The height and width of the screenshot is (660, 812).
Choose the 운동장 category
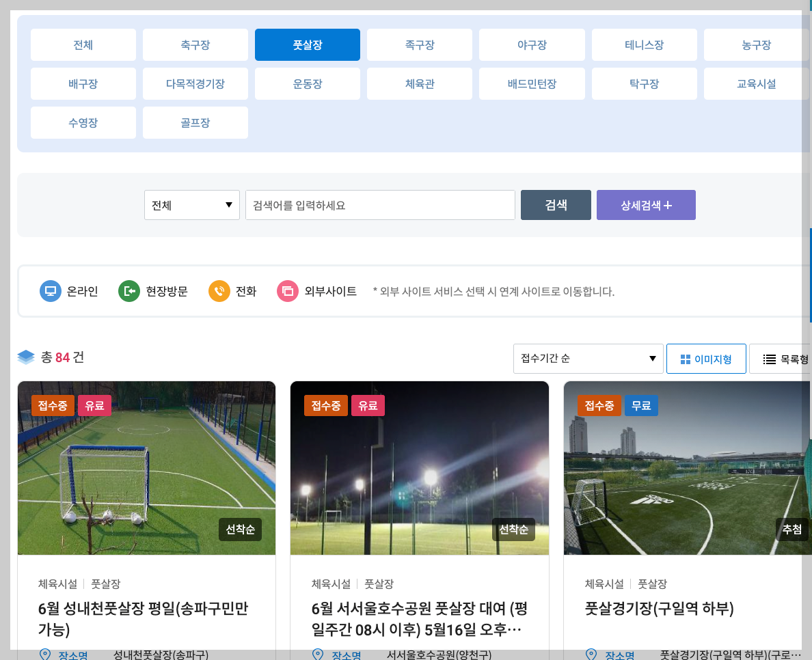tap(307, 83)
